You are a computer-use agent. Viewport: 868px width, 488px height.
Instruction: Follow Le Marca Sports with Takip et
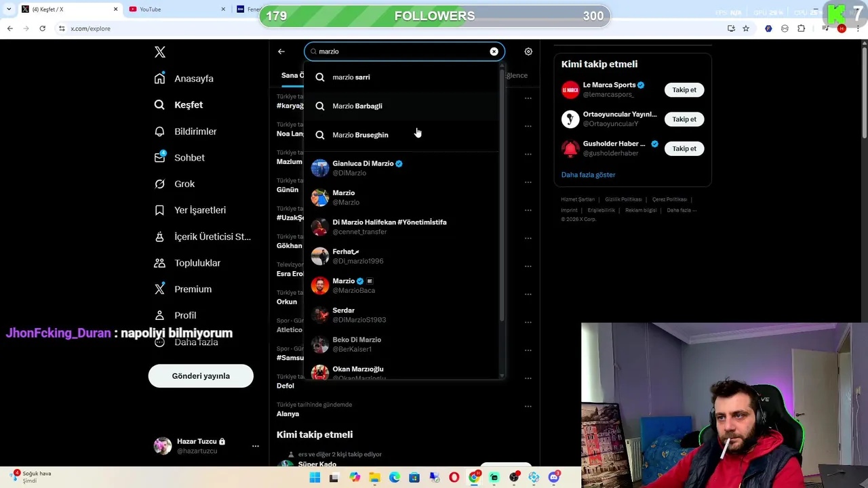684,90
